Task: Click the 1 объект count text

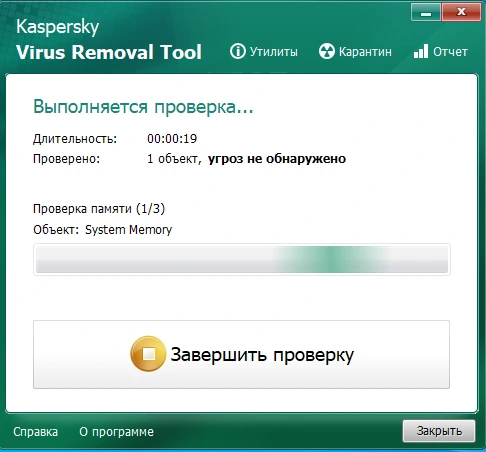Action: click(174, 159)
